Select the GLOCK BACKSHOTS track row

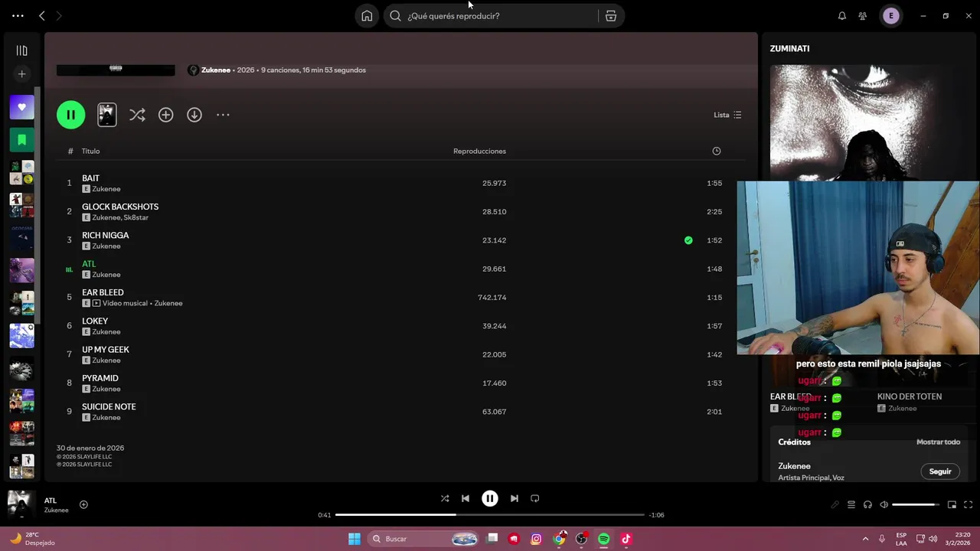400,211
